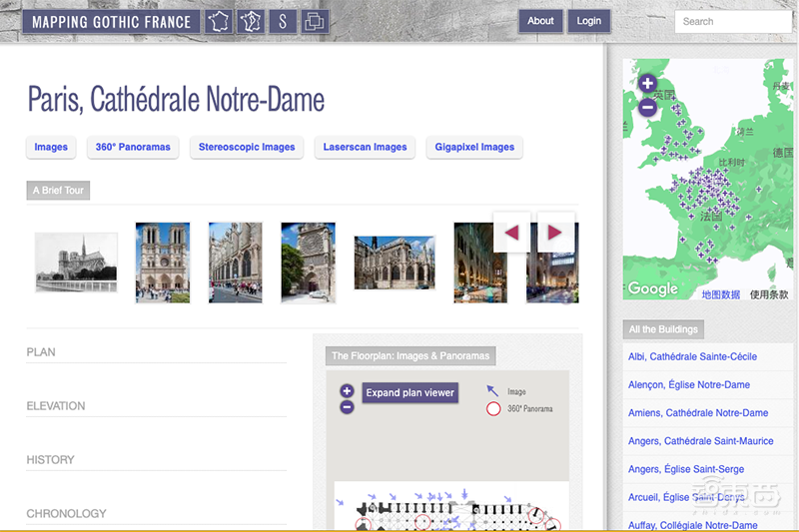
Task: Open the France regions map icon
Action: [x=251, y=21]
